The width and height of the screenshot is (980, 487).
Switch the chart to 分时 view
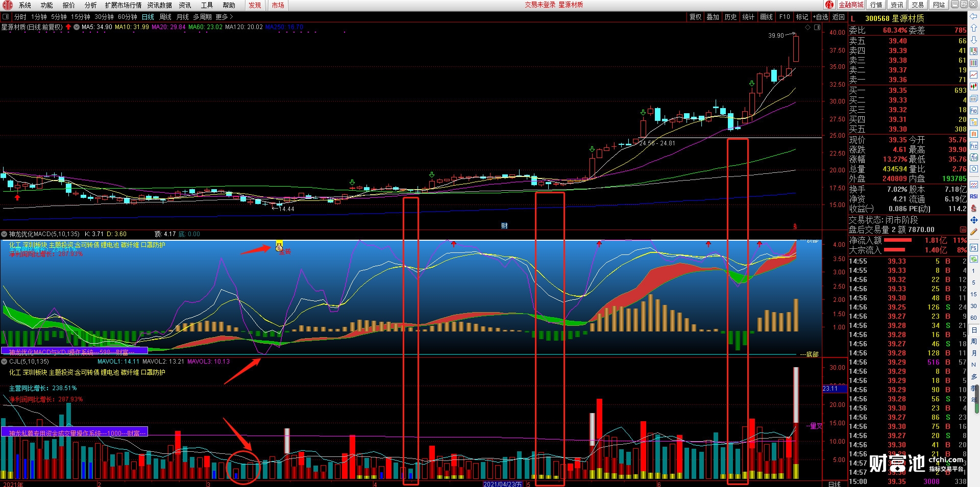point(20,17)
